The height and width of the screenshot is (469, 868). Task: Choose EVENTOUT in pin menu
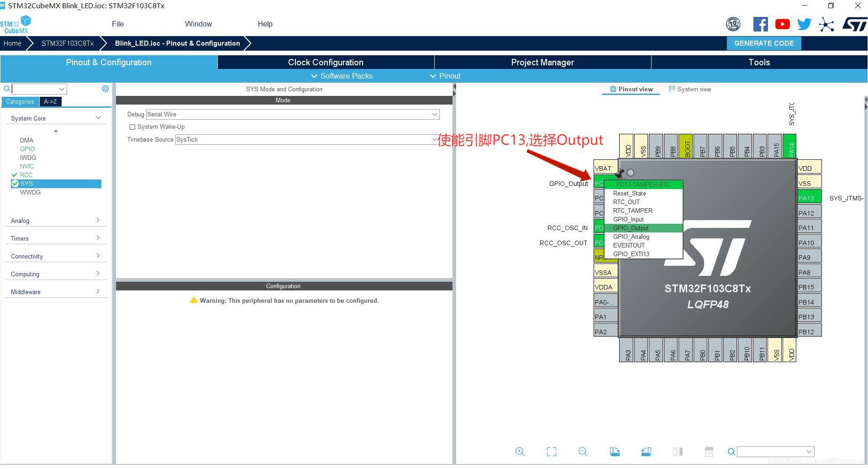643,245
